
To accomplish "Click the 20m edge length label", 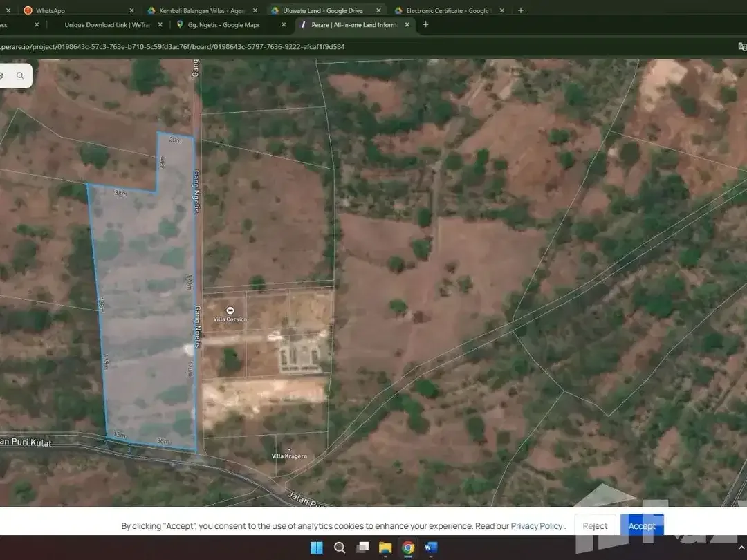I will (x=175, y=140).
